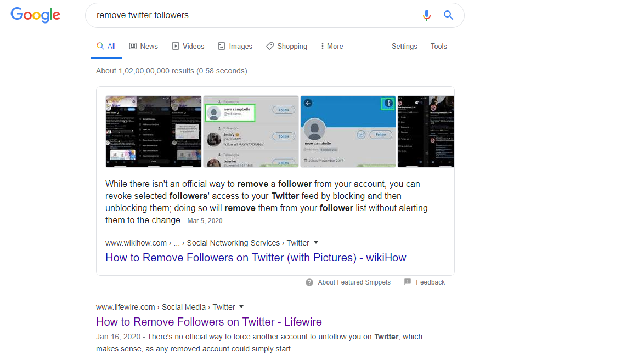The width and height of the screenshot is (632, 364).
Task: Start voice search with the microphone icon
Action: tap(426, 15)
